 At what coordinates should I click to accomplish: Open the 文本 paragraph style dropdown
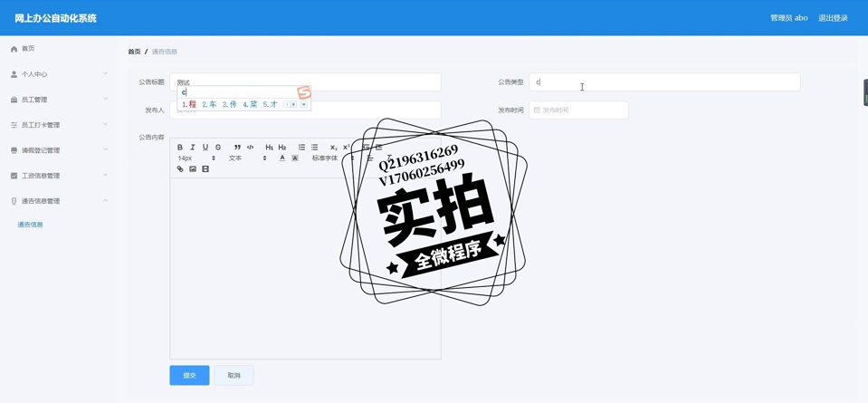coord(247,158)
